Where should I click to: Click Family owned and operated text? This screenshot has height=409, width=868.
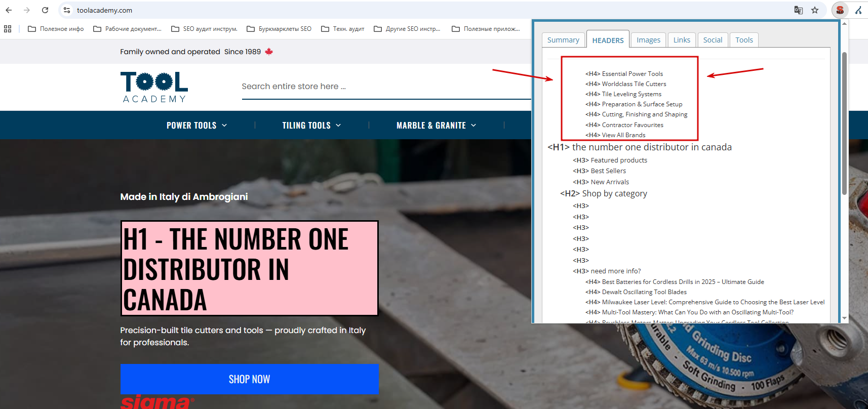pyautogui.click(x=170, y=52)
